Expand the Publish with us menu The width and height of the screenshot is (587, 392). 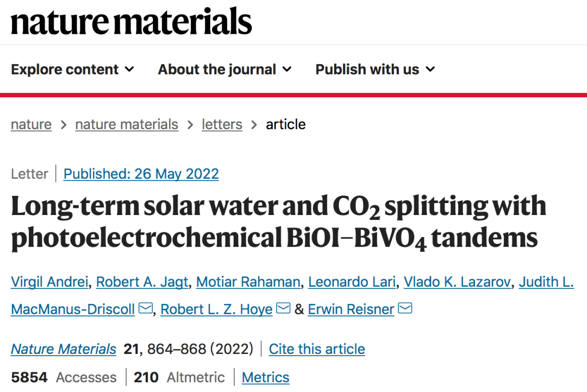pos(375,69)
